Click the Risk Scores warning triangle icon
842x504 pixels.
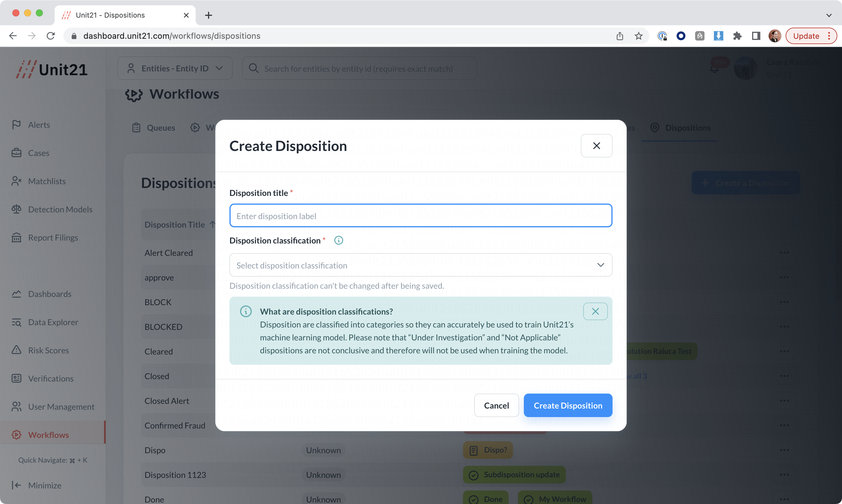click(x=16, y=350)
